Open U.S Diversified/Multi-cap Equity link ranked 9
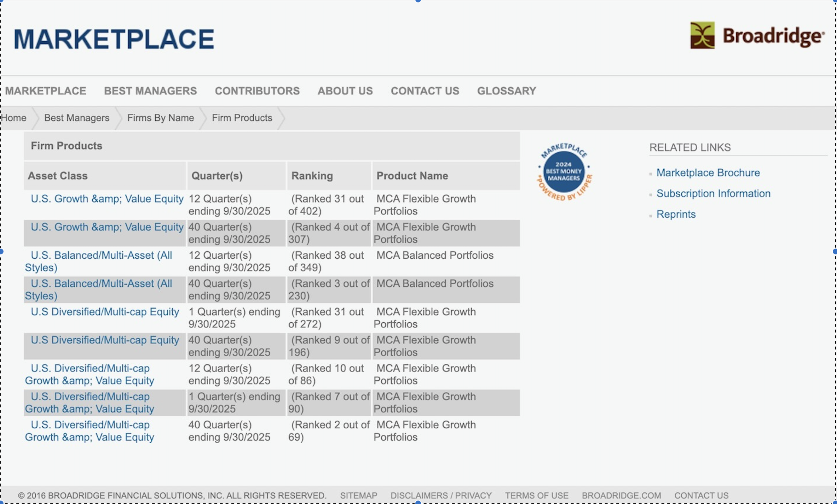The image size is (837, 504). (x=105, y=340)
